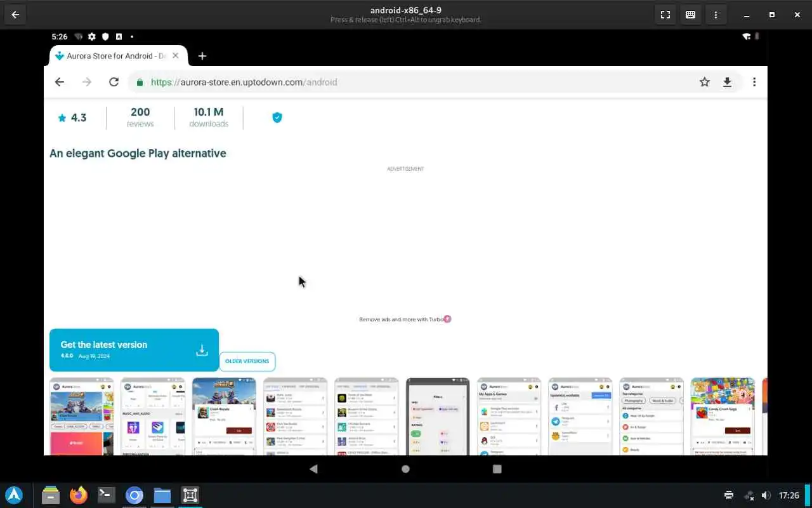Open the Clash Royale screenshot thumbnail

[x=224, y=417]
